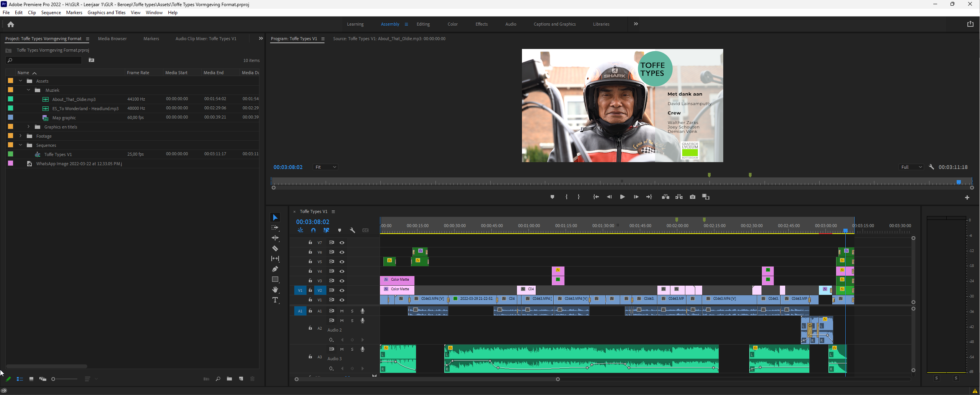This screenshot has height=395, width=980.
Task: Open the Fit zoom level dropdown
Action: (x=325, y=167)
